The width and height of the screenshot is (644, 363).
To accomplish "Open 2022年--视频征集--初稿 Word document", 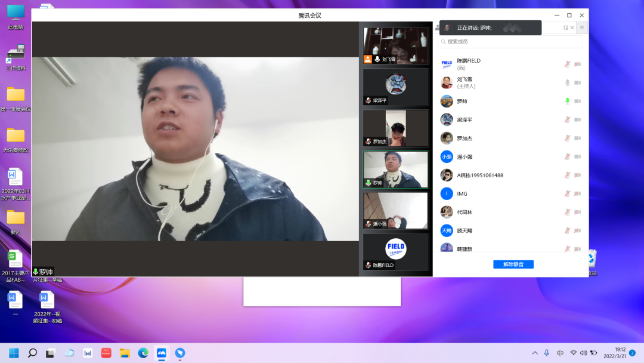I will [47, 307].
